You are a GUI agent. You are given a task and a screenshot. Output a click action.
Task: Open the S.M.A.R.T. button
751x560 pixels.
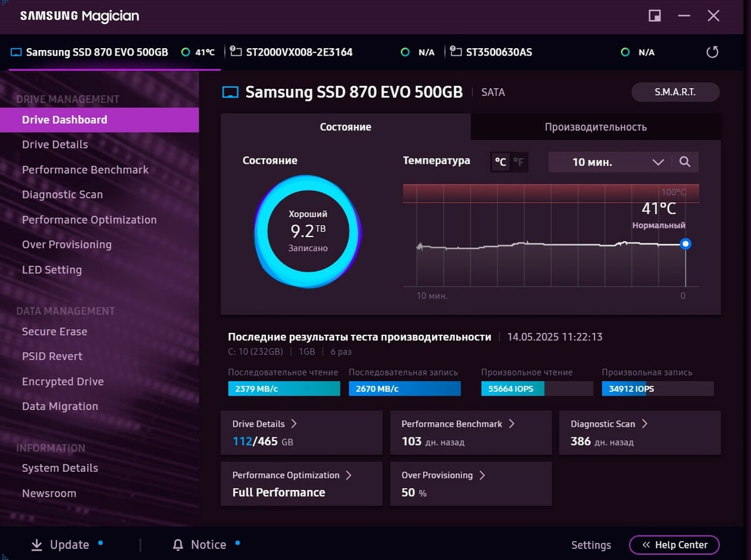coord(675,92)
